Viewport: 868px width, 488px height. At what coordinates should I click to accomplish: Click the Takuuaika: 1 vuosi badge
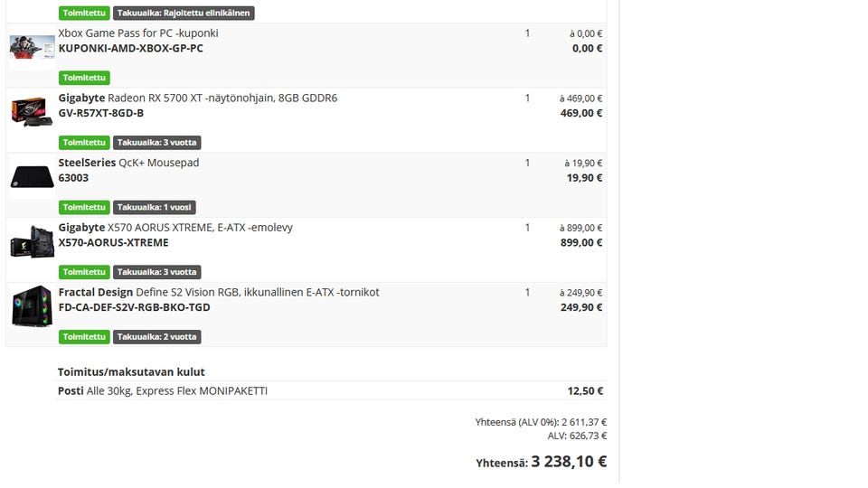tap(154, 207)
